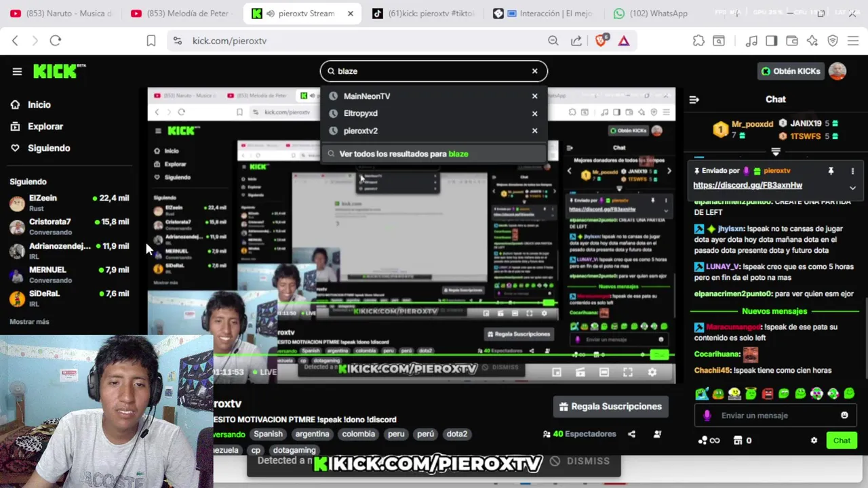The width and height of the screenshot is (868, 488).
Task: Click Ver todos los resultados para blaze
Action: (x=434, y=154)
